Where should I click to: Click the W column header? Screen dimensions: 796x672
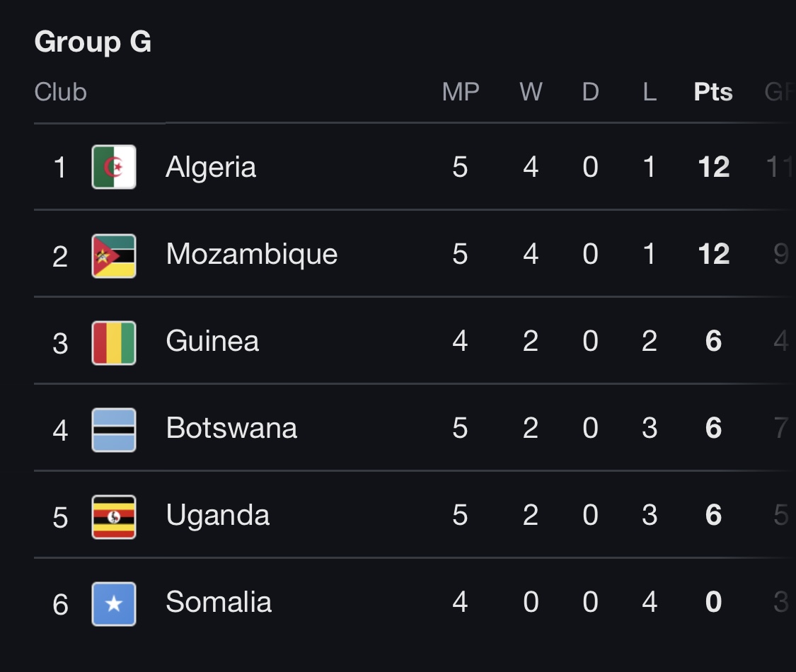point(531,92)
